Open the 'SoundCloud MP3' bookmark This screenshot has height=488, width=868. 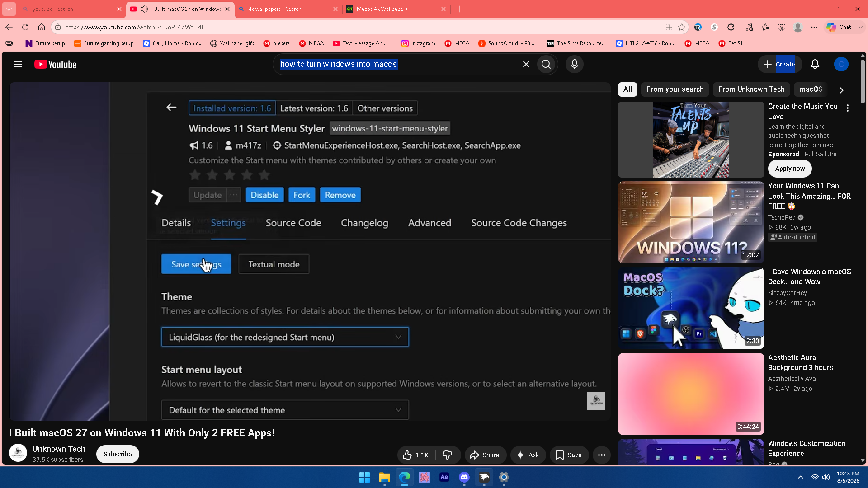(506, 43)
